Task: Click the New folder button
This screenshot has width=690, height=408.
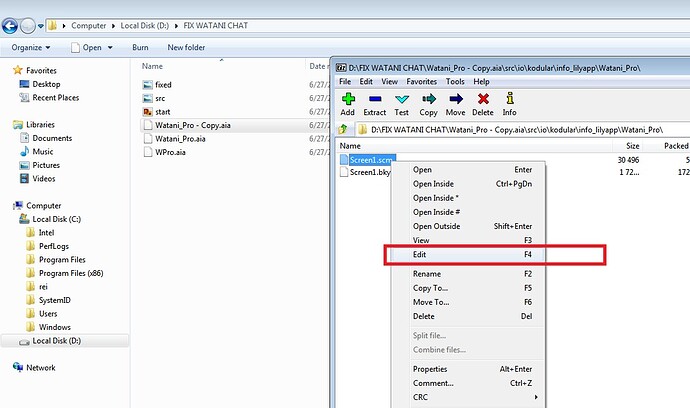Action: (x=186, y=48)
